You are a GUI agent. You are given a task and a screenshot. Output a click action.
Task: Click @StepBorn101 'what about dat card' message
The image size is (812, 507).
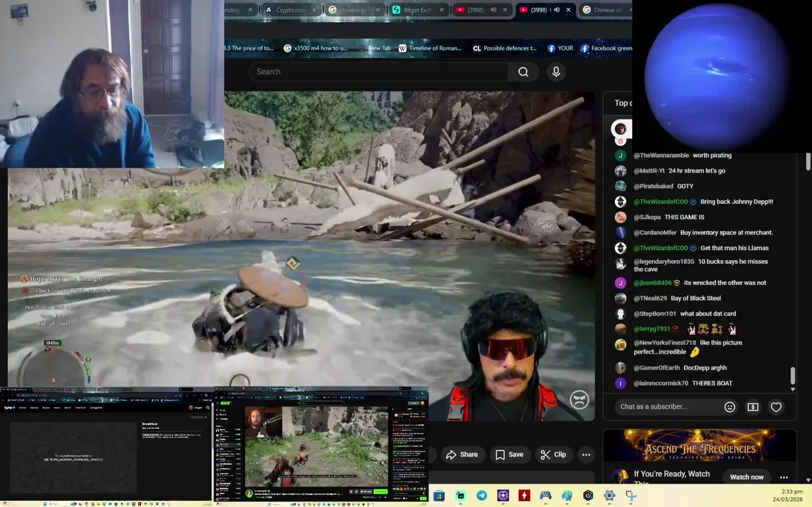pos(707,313)
